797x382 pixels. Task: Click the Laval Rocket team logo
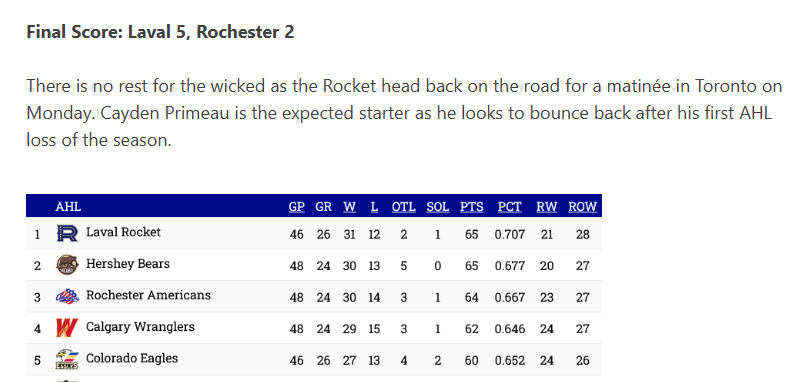pyautogui.click(x=67, y=233)
